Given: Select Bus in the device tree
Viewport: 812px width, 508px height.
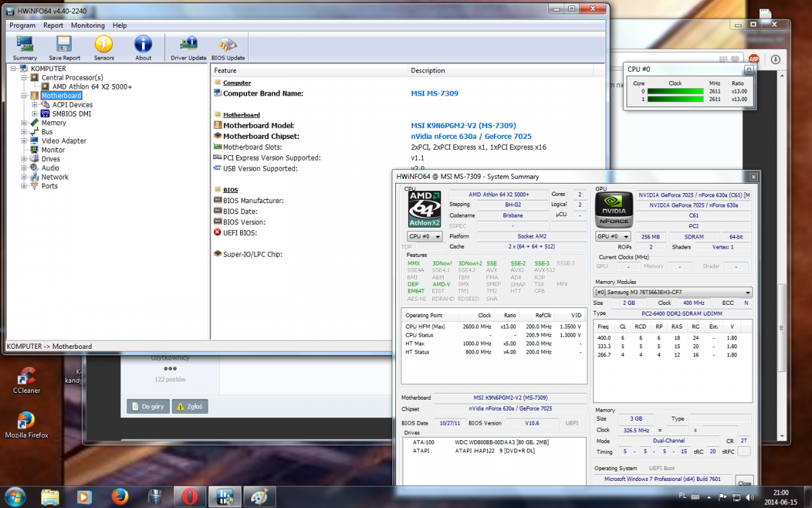Looking at the screenshot, I should [x=47, y=131].
